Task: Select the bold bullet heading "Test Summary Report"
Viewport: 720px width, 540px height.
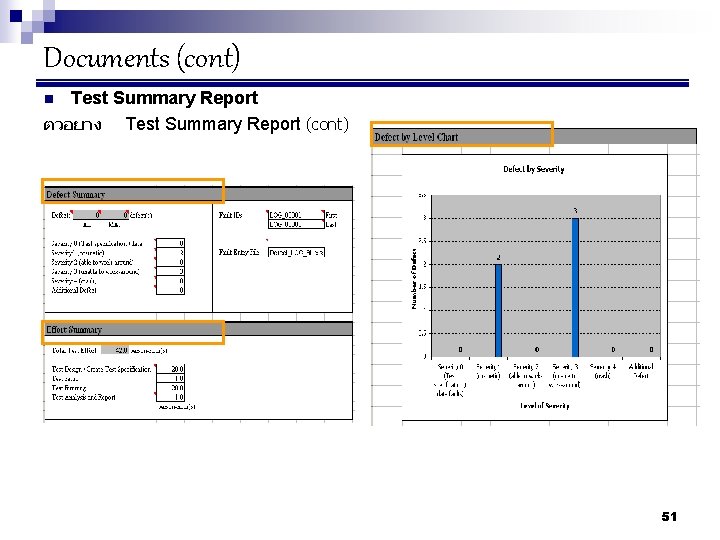Action: pyautogui.click(x=164, y=98)
